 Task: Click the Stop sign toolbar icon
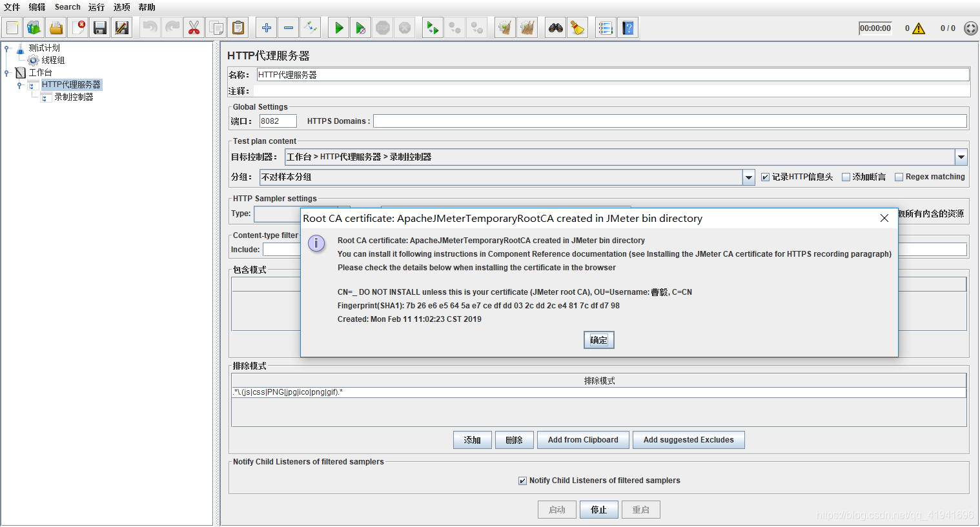(x=383, y=28)
